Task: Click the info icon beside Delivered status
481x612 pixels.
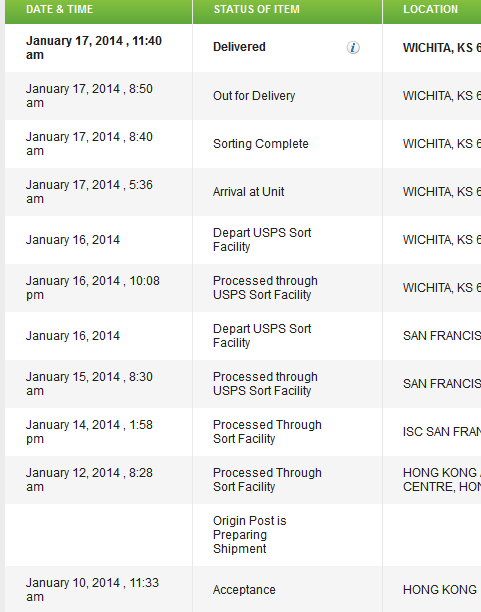Action: click(353, 48)
